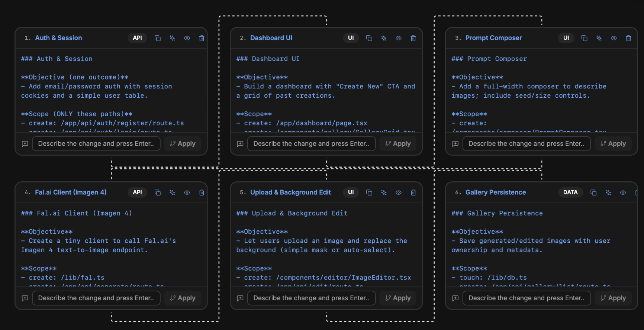Viewport: 644px width, 330px height.
Task: Click the sparkle icon on Gallery Persistence card
Action: [608, 192]
